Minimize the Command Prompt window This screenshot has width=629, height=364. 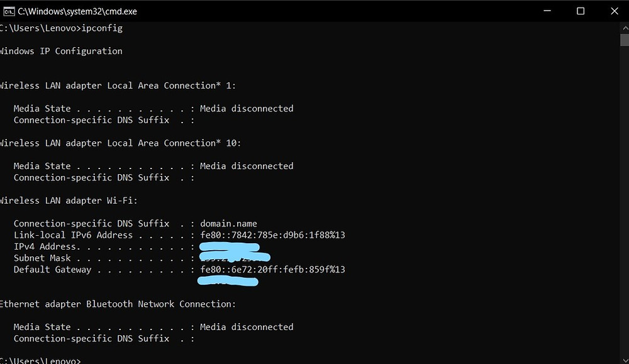click(x=547, y=11)
